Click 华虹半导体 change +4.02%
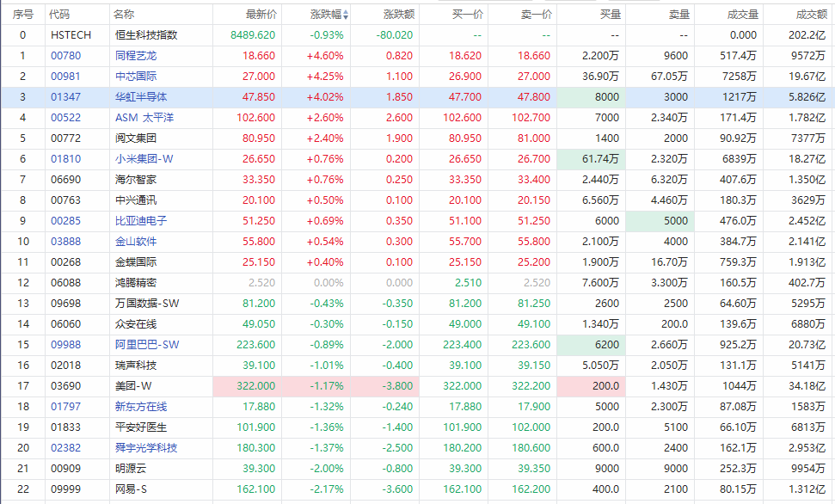835x504 pixels. (325, 97)
